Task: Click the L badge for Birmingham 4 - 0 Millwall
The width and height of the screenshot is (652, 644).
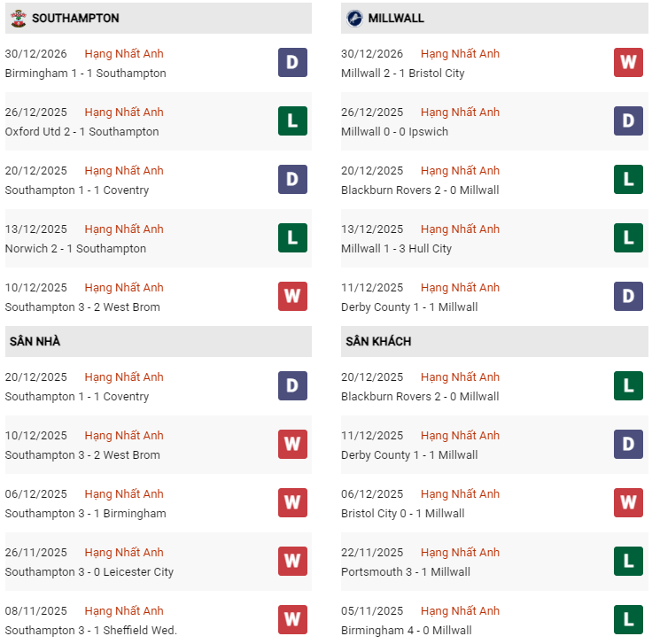Action: pos(628,620)
